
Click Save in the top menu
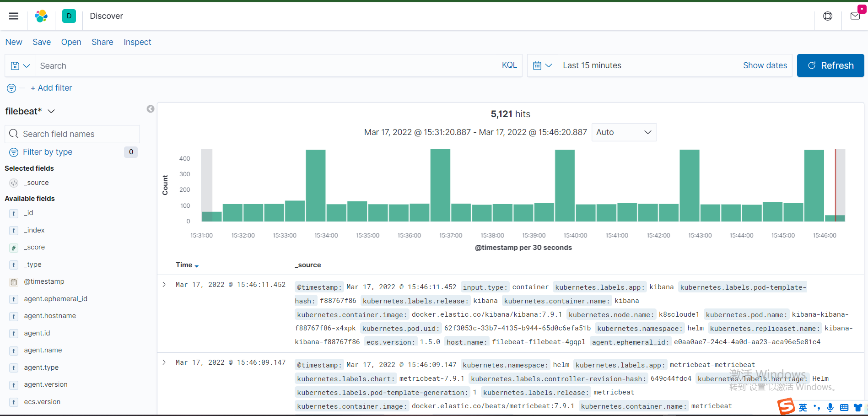click(42, 42)
